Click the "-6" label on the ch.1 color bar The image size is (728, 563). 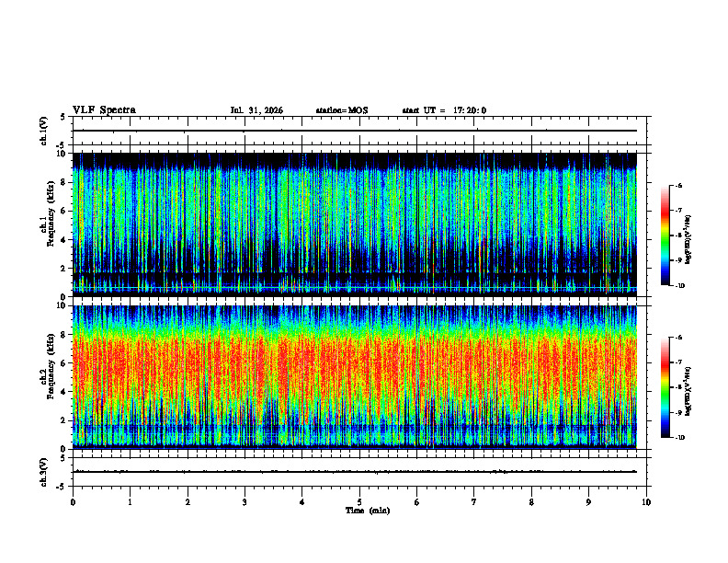(x=678, y=185)
